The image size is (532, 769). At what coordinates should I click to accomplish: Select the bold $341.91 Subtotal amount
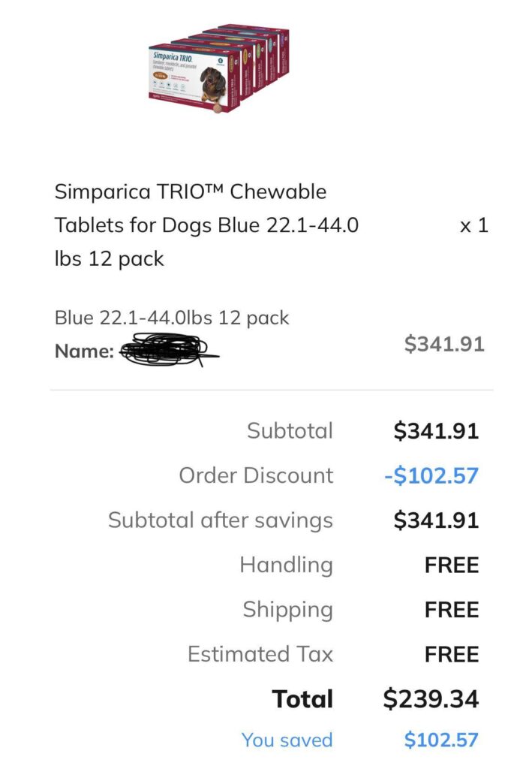click(436, 430)
